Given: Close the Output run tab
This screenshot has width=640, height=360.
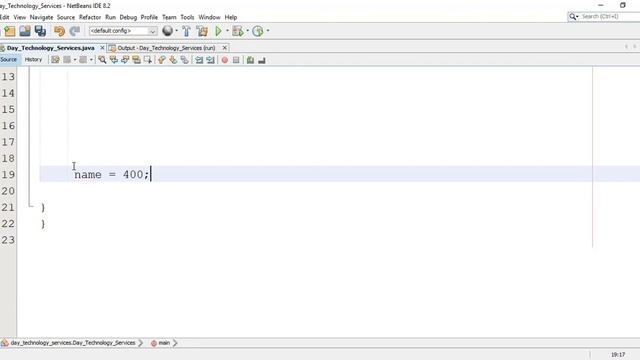Looking at the screenshot, I should pyautogui.click(x=224, y=48).
